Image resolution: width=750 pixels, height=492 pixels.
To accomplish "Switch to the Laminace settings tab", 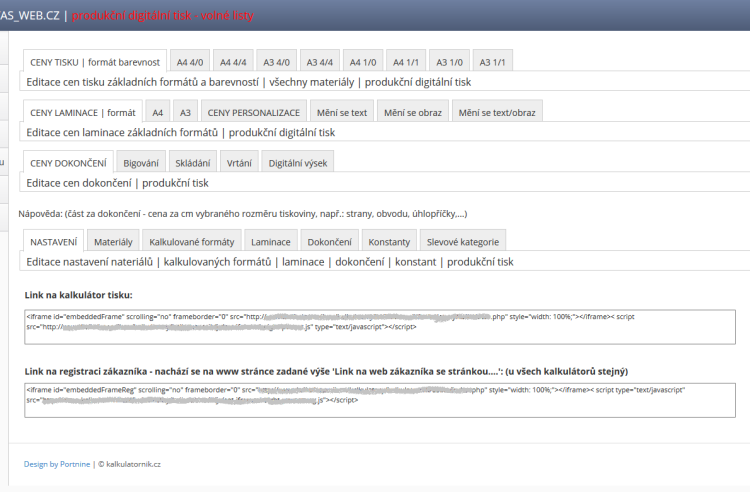I will point(271,242).
